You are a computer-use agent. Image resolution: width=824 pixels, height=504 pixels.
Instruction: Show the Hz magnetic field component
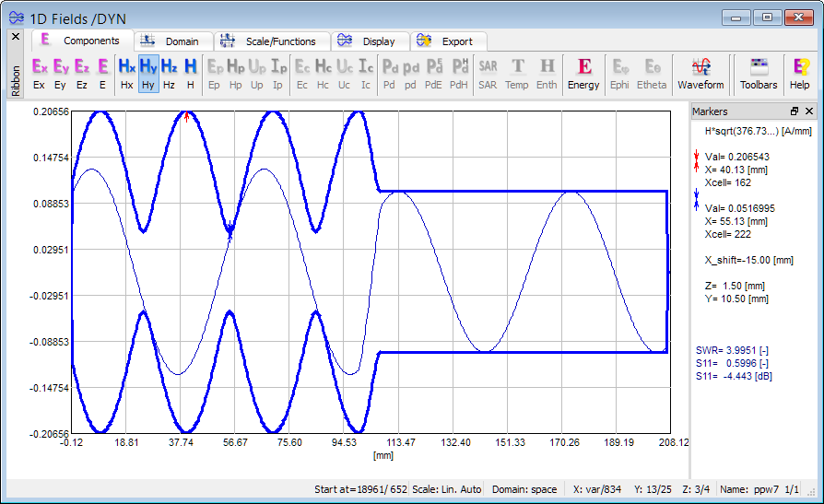coord(169,74)
